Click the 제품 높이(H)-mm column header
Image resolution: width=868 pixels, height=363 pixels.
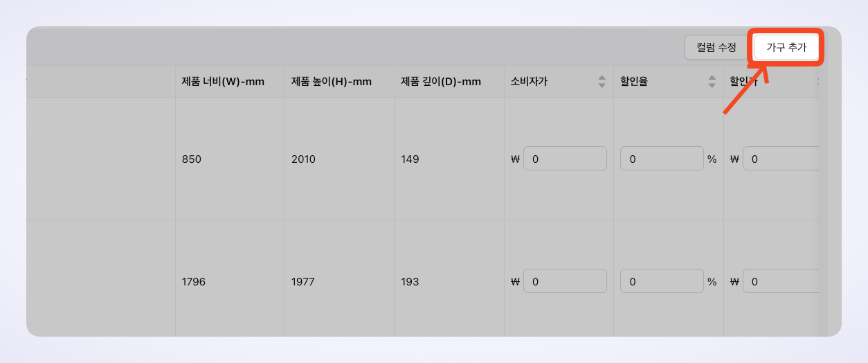click(332, 82)
